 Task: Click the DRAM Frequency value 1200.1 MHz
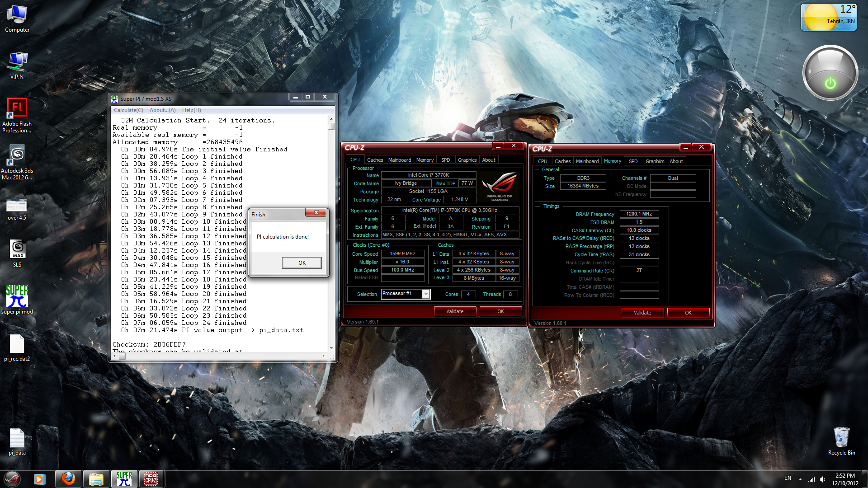tap(639, 214)
